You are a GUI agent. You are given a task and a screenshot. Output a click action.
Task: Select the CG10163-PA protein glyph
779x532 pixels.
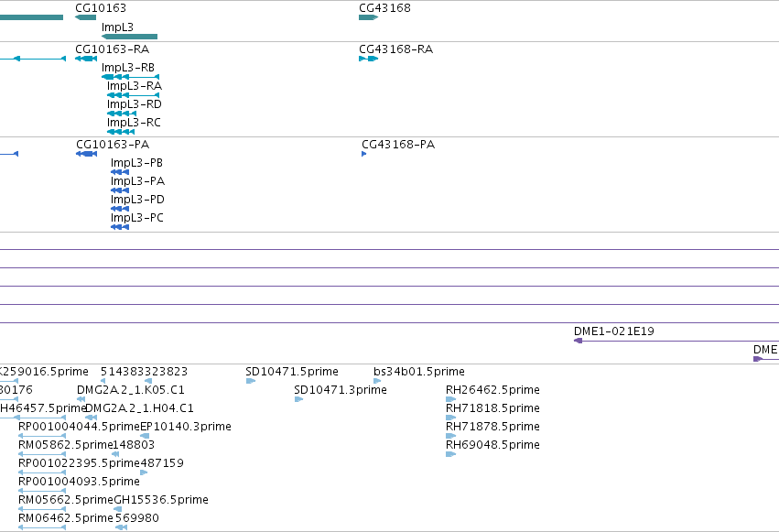click(86, 154)
